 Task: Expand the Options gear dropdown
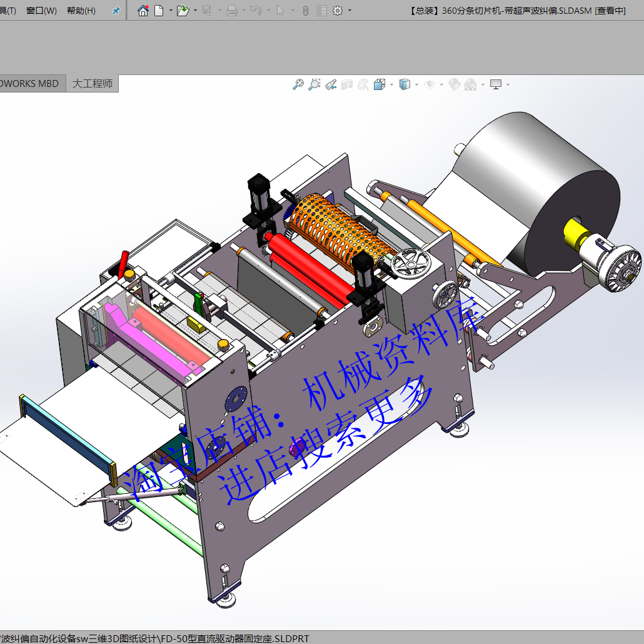(350, 10)
